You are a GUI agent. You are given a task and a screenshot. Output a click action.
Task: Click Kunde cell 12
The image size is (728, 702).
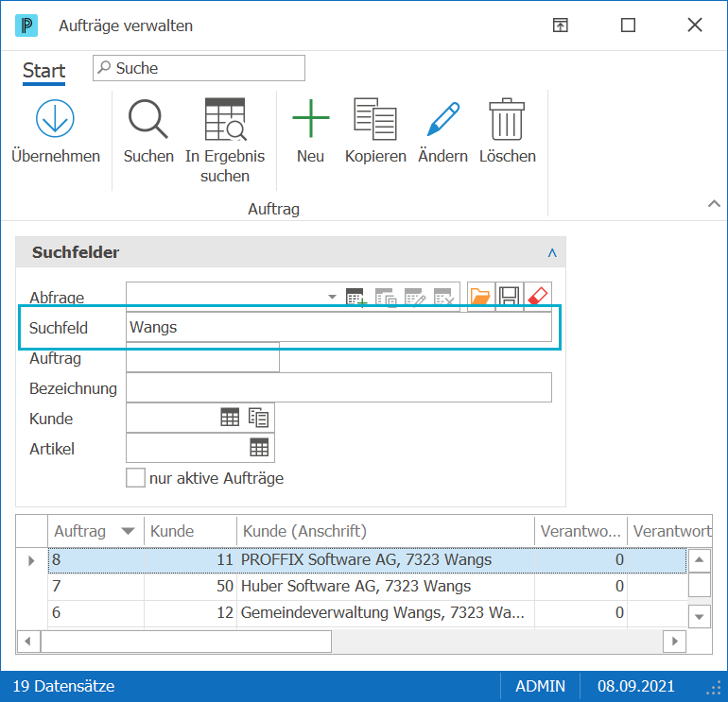point(190,612)
